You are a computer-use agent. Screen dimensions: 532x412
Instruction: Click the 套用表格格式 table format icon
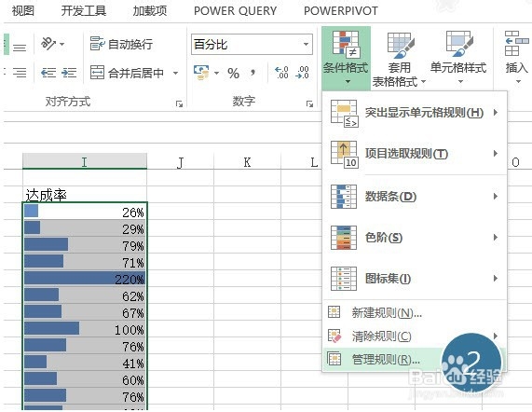click(x=401, y=45)
